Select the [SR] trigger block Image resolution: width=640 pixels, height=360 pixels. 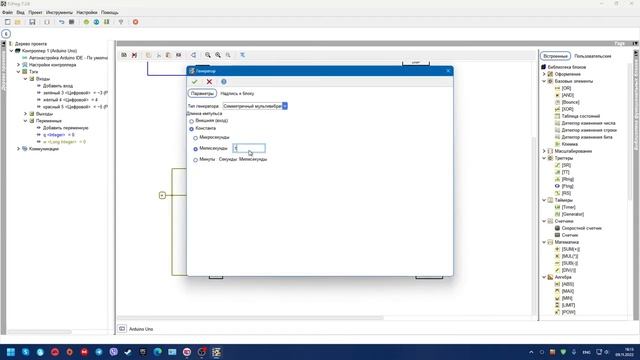click(x=566, y=165)
